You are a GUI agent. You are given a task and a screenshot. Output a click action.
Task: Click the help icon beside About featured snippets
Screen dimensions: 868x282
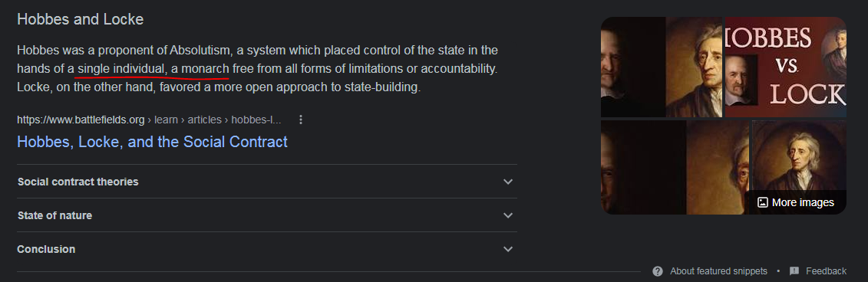[x=658, y=271]
